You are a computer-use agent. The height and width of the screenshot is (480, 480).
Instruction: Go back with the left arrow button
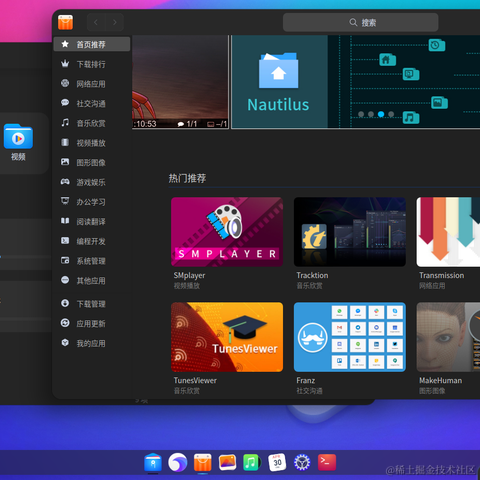click(x=96, y=22)
